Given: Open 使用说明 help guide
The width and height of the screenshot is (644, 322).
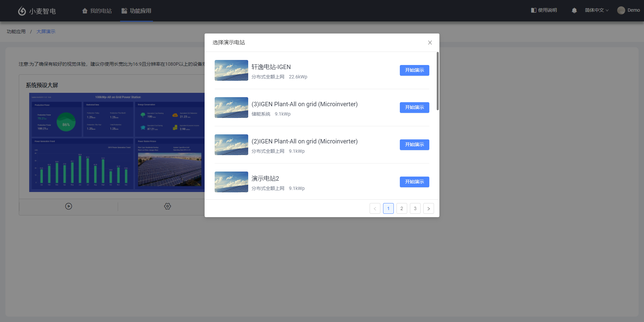Looking at the screenshot, I should coord(544,10).
